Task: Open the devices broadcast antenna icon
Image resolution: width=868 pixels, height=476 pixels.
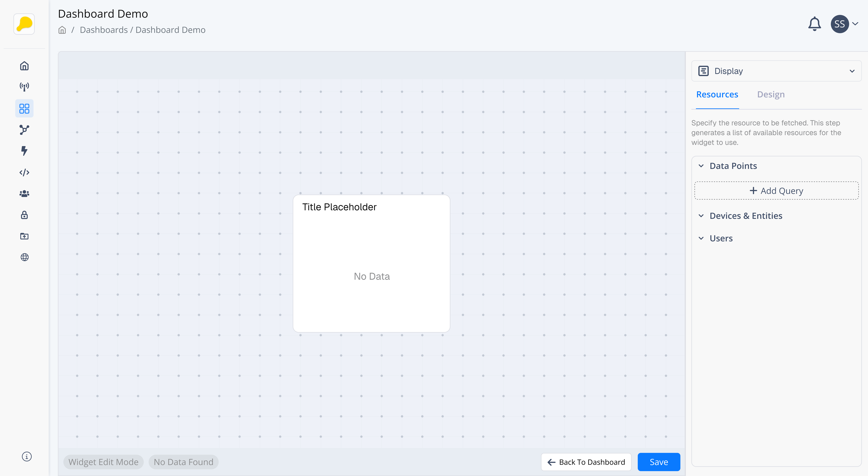Action: [x=24, y=87]
